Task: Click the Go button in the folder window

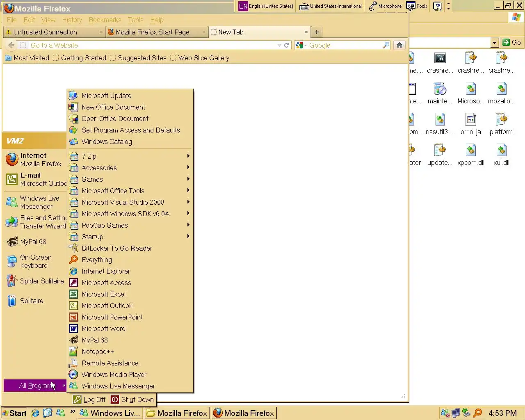Action: coord(512,42)
